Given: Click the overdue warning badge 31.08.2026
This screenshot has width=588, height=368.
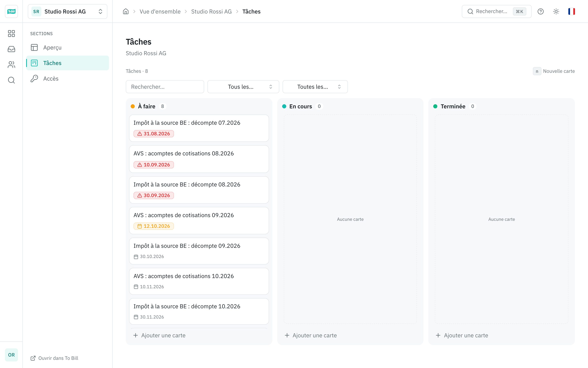Looking at the screenshot, I should [154, 134].
